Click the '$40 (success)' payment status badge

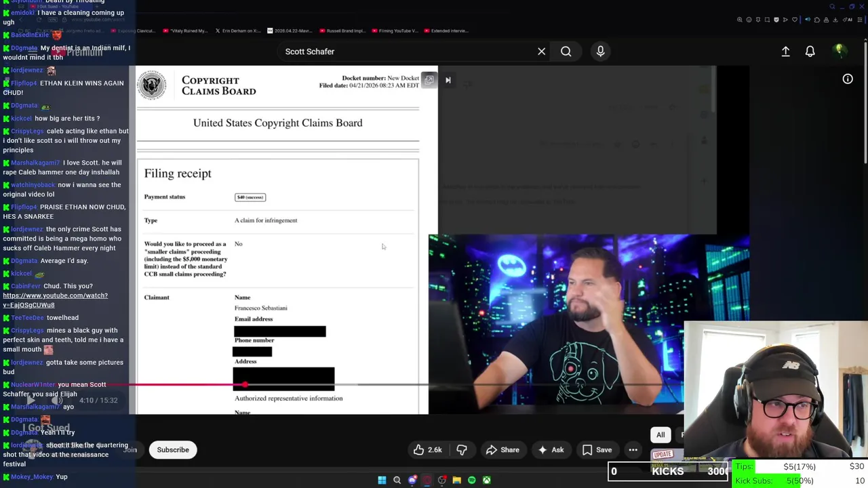coord(250,197)
